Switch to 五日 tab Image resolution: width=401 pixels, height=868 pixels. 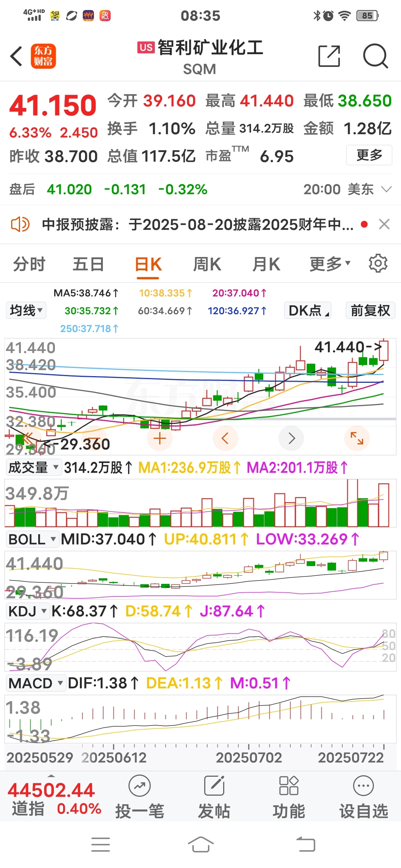(x=88, y=264)
